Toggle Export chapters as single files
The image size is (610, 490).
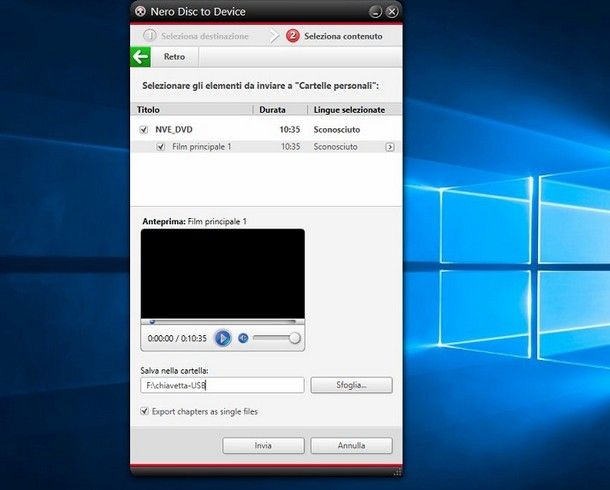pyautogui.click(x=144, y=411)
